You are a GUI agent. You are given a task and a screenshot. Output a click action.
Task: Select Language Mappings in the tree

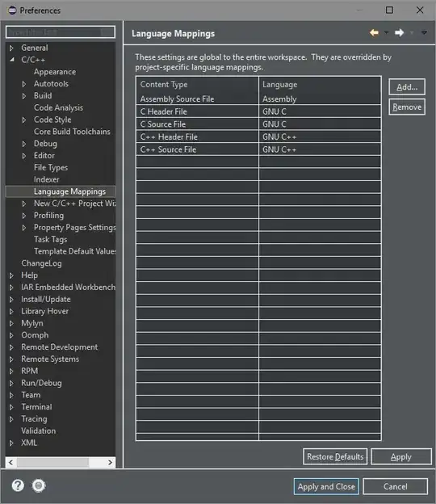pos(69,191)
